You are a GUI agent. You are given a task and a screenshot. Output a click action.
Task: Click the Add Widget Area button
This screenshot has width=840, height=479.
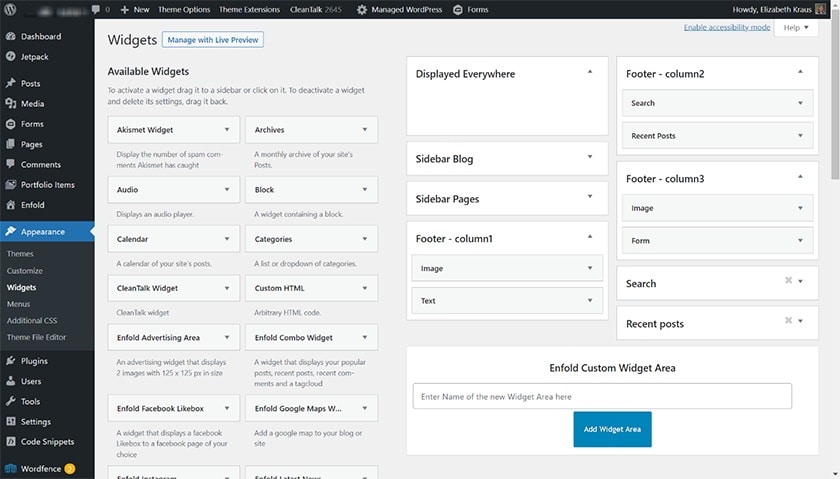612,429
